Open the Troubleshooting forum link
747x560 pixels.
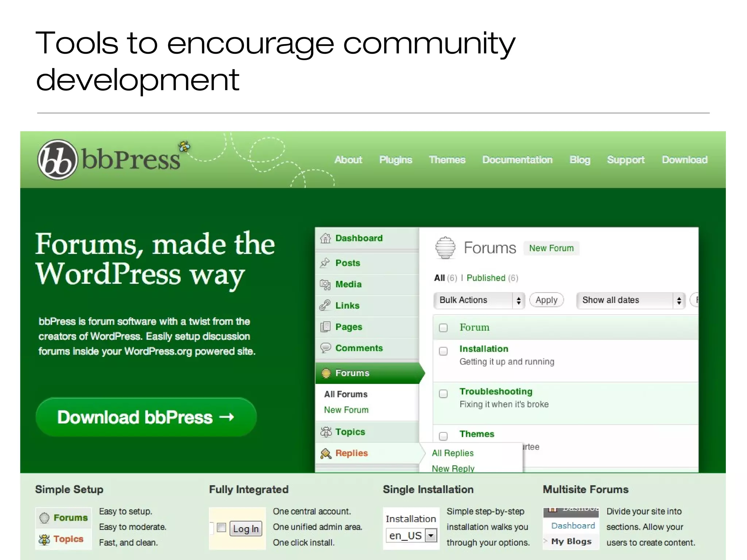pos(496,392)
